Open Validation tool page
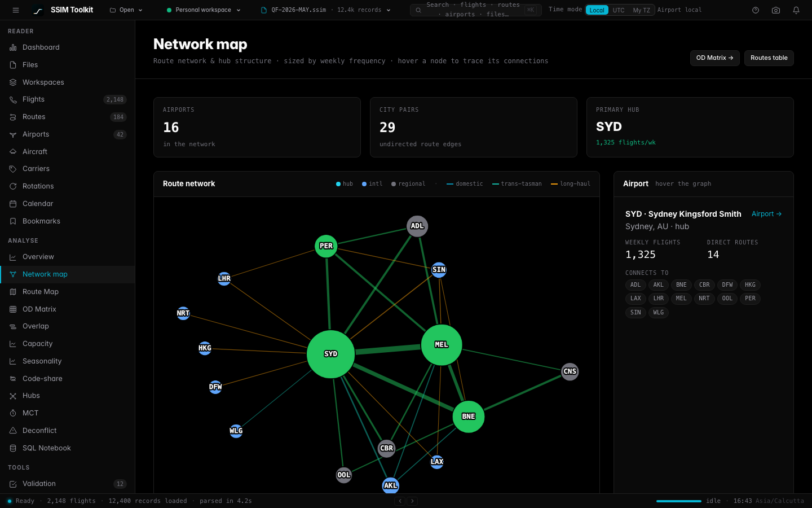812x508 pixels. click(68, 484)
